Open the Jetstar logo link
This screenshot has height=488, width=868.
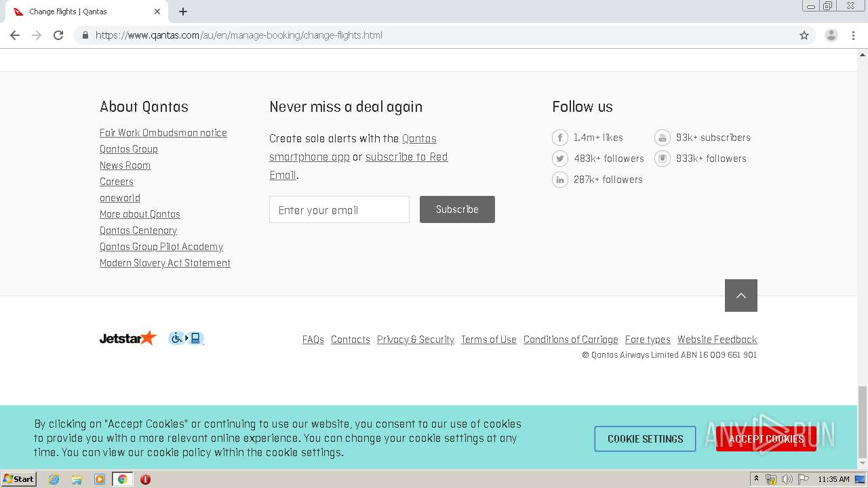click(x=128, y=338)
